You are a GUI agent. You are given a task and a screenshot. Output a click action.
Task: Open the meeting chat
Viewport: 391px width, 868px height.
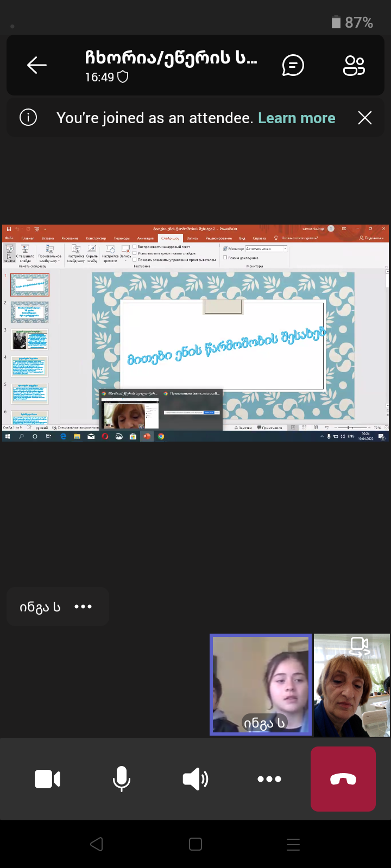(x=293, y=66)
